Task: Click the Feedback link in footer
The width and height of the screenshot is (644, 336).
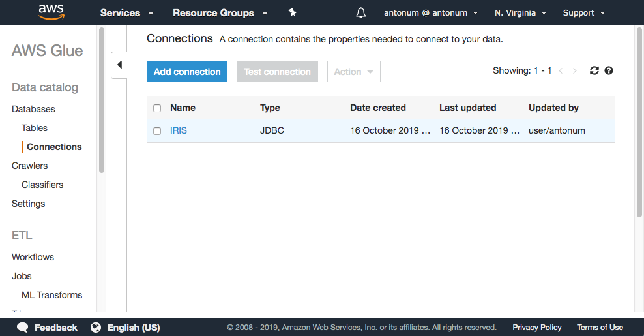Action: [56, 328]
